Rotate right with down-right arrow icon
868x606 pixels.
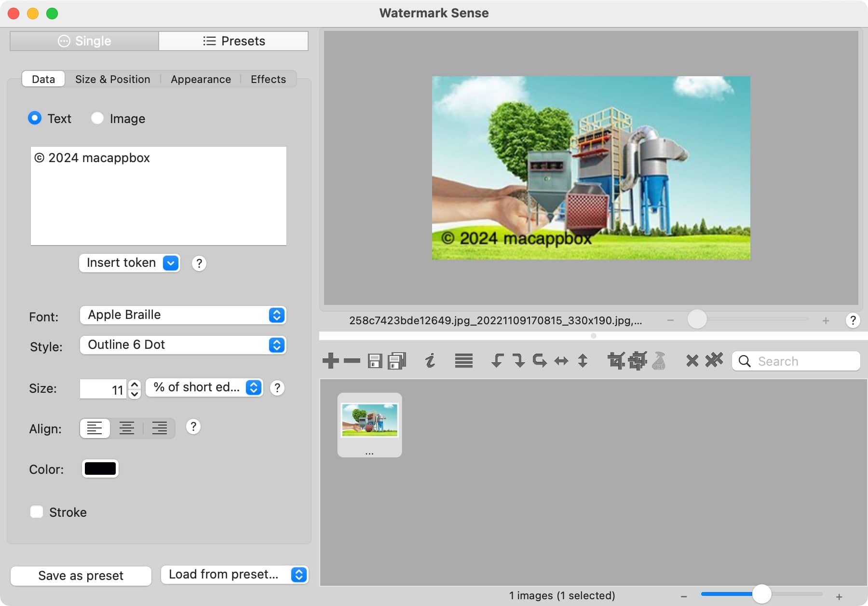coord(518,360)
